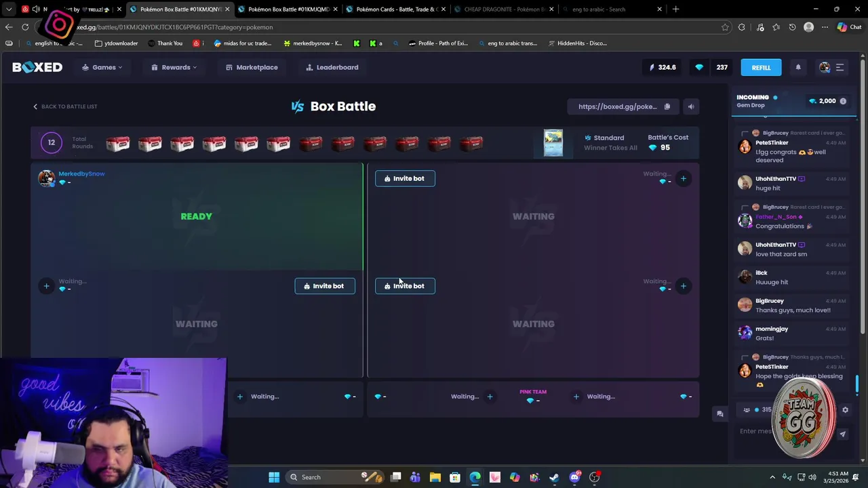This screenshot has width=868, height=488.
Task: Open the browser tab search dropdown
Action: click(9, 9)
